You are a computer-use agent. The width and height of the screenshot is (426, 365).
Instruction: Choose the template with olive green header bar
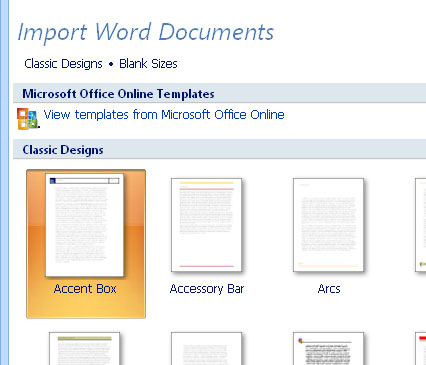(84, 348)
